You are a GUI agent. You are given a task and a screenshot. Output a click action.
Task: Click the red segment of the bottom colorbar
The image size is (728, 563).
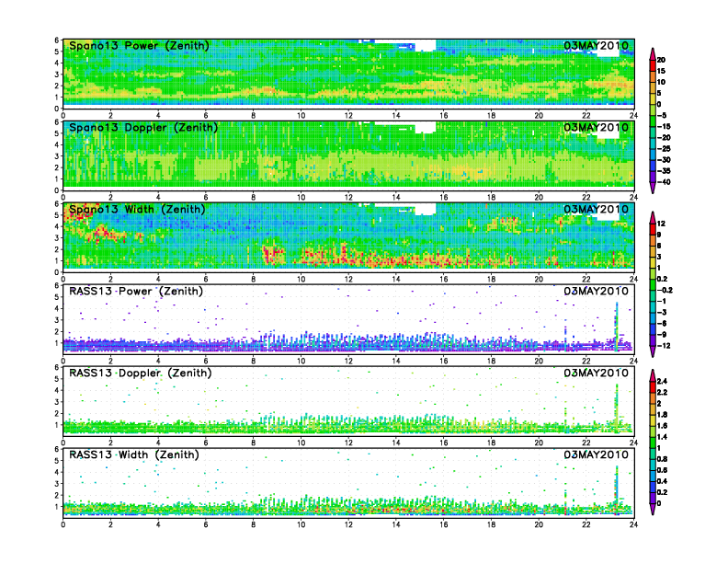coord(653,386)
